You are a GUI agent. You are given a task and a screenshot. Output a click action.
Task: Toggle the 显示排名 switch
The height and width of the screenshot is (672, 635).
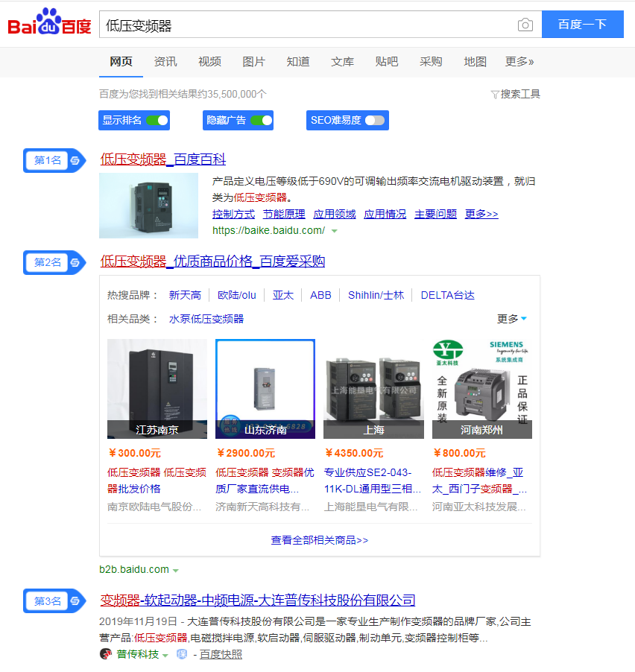click(157, 121)
